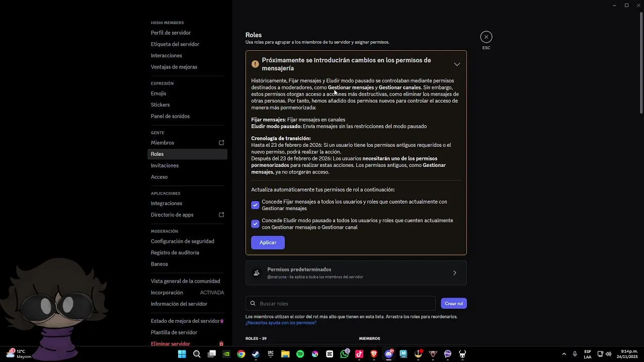The height and width of the screenshot is (362, 644).
Task: Click the @everyone members icon
Action: [257, 273]
